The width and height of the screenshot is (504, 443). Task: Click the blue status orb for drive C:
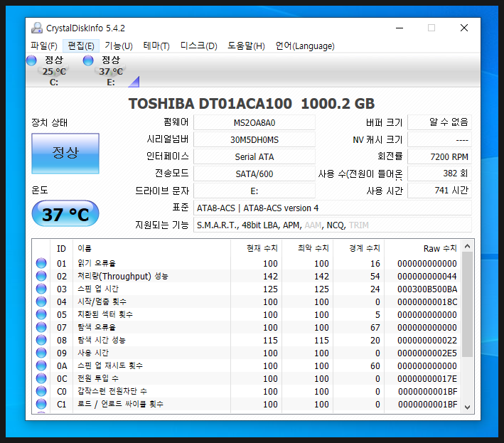pyautogui.click(x=31, y=60)
